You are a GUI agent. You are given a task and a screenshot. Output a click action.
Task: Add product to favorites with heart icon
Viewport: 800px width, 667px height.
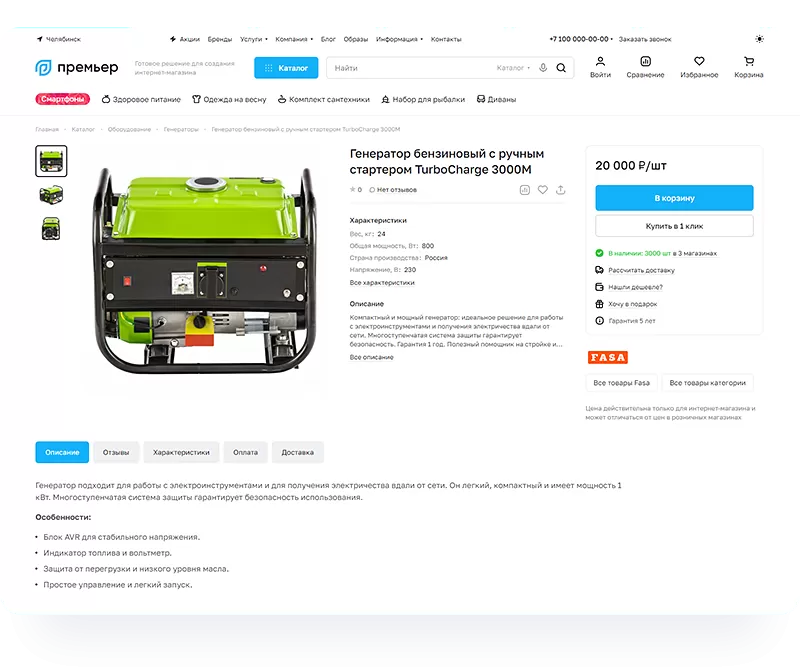click(x=542, y=189)
